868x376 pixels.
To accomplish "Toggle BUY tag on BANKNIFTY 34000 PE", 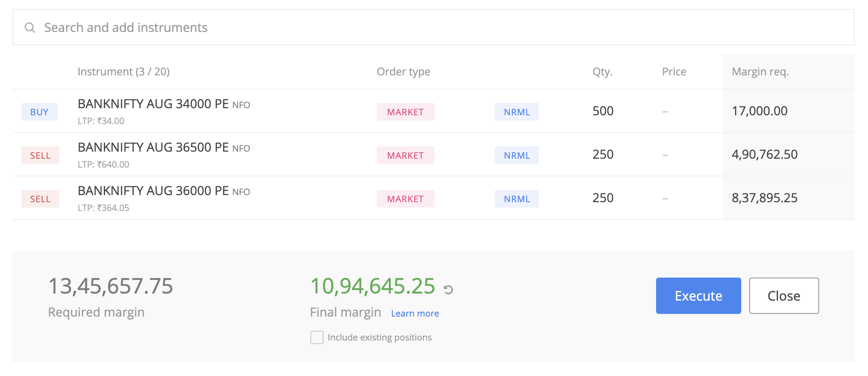I will (39, 112).
